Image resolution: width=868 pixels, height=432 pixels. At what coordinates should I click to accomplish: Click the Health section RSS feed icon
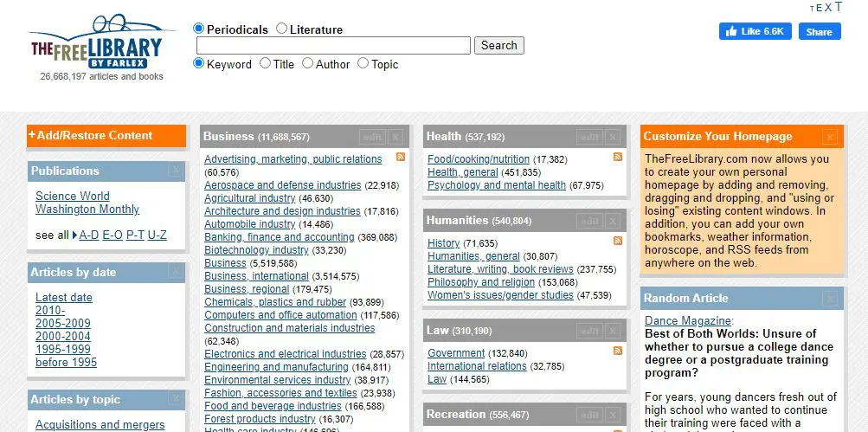pos(618,157)
